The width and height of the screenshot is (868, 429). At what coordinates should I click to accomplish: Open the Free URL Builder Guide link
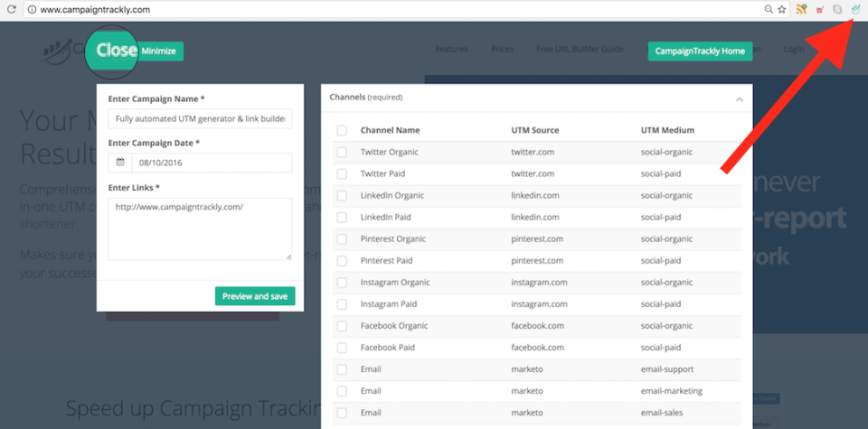pos(580,49)
